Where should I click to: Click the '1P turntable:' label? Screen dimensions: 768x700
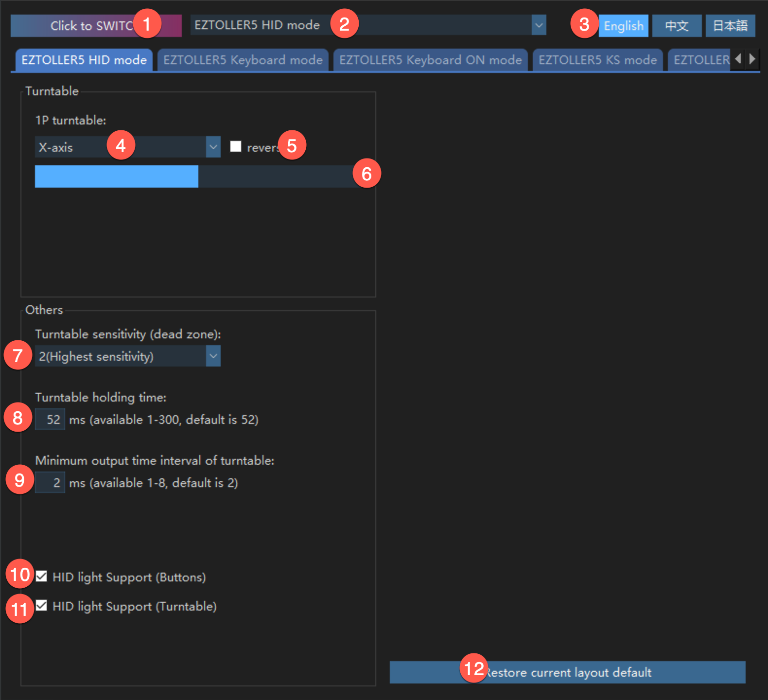[x=70, y=121]
